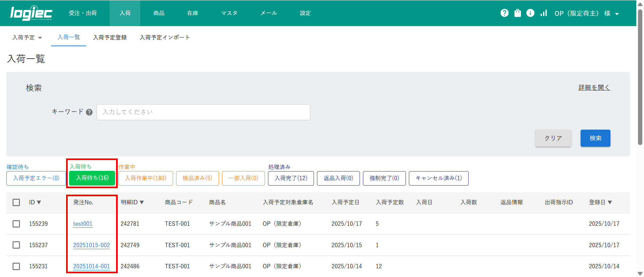Click the help question mark icon in header
Screen dimensions: 644x277
504,13
